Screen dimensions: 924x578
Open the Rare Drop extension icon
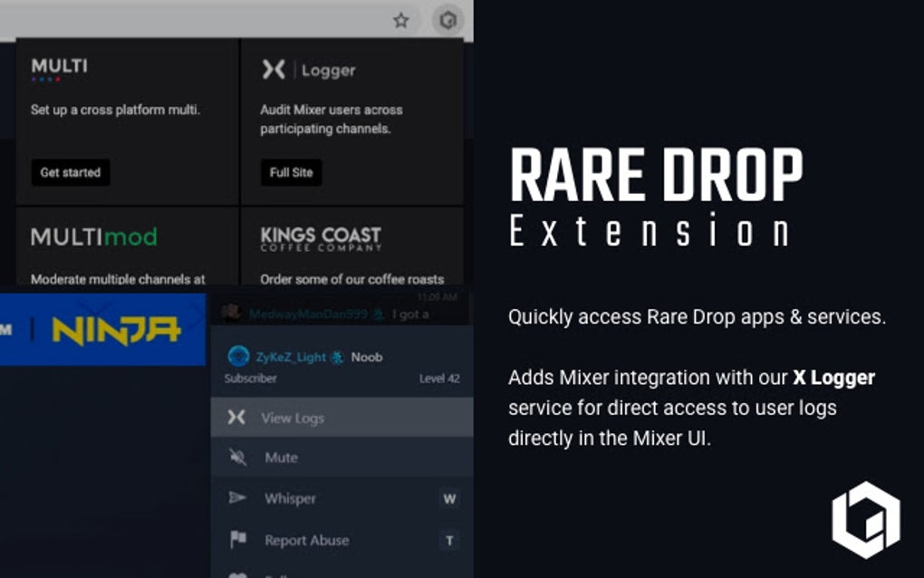[x=448, y=21]
